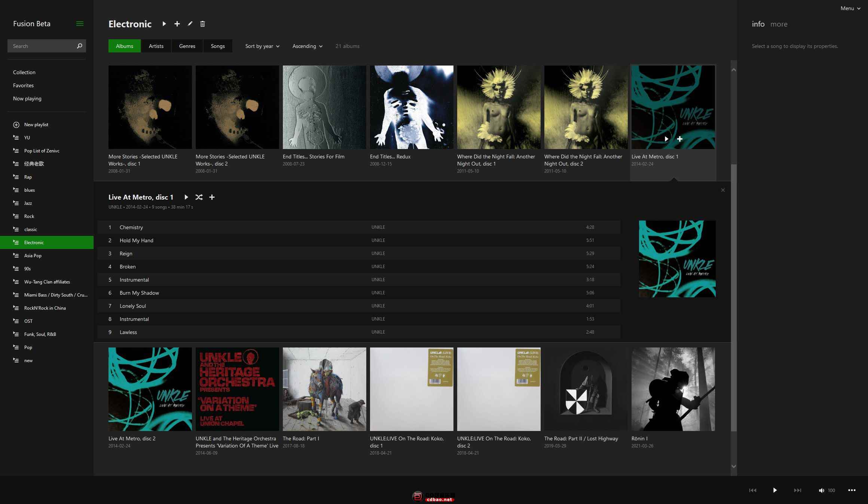Skip to next track
This screenshot has width=868, height=504.
tap(798, 490)
